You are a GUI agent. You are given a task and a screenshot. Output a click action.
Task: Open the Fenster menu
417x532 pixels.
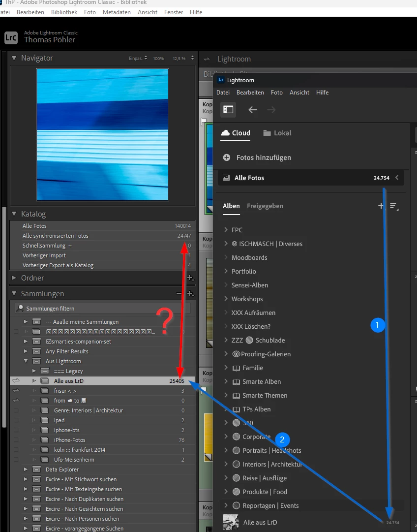point(173,12)
